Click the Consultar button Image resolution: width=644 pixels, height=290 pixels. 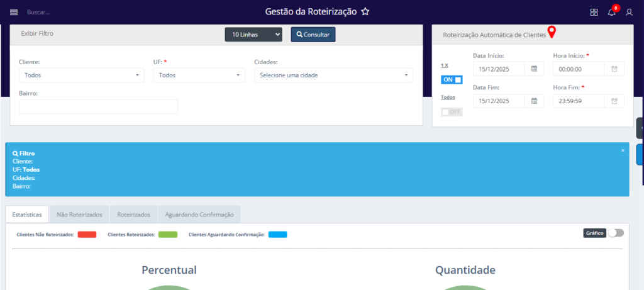(x=313, y=35)
